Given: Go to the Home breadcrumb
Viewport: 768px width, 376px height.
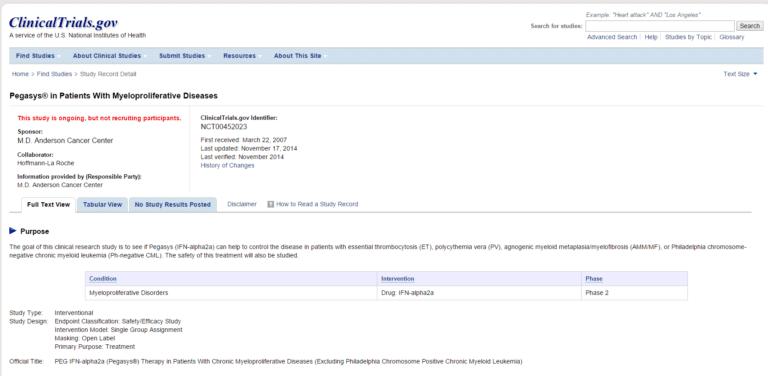Looking at the screenshot, I should (x=20, y=74).
